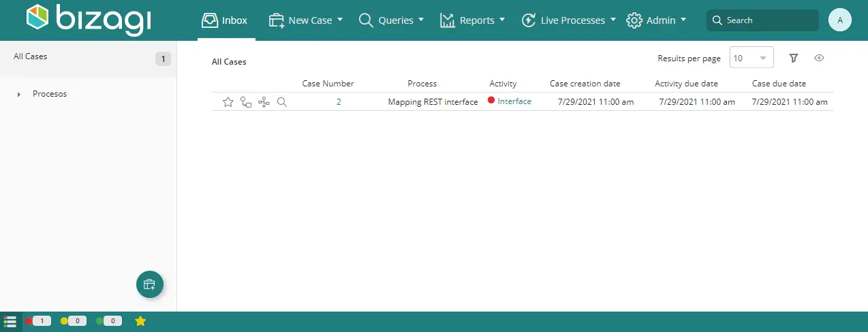The height and width of the screenshot is (332, 868).
Task: Click the activity due date 7/29/2021 value
Action: pos(697,102)
